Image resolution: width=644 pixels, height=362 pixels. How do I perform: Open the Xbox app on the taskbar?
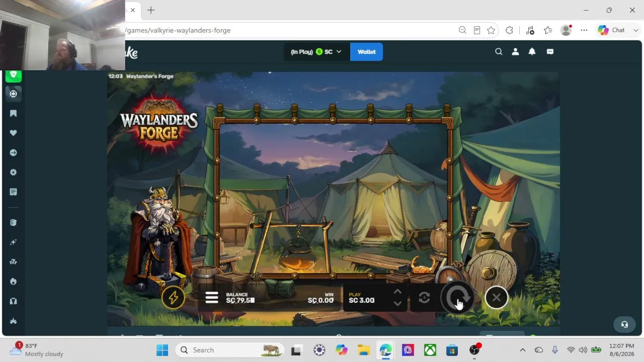tap(430, 350)
